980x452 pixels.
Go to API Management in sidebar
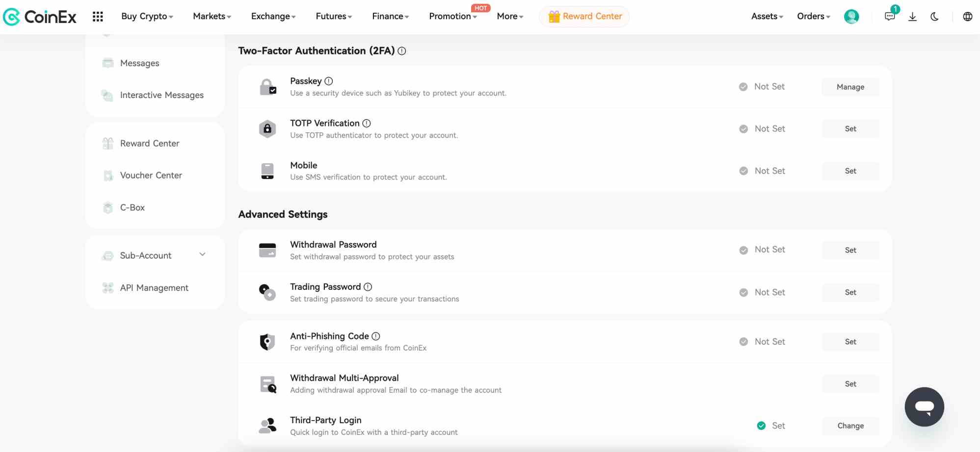[x=154, y=288]
